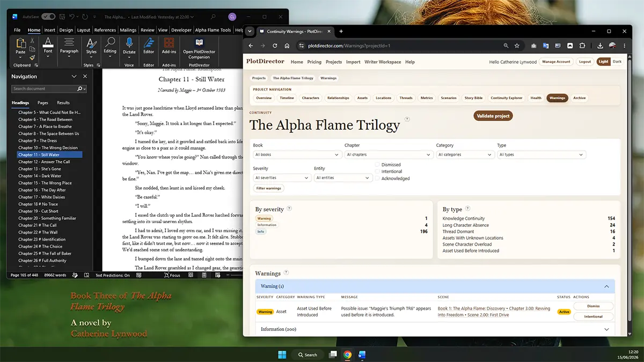The height and width of the screenshot is (362, 644).
Task: Open a new Chrome tab with plus icon
Action: pos(341,31)
